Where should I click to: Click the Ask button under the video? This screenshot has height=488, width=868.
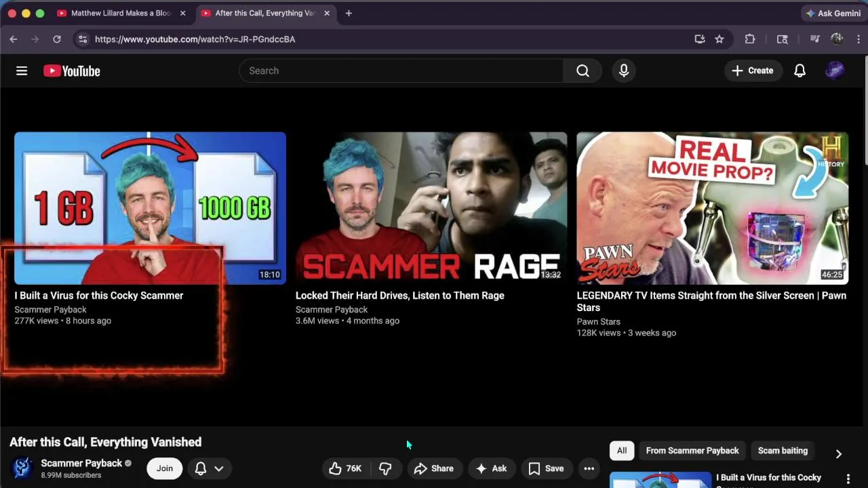tap(492, 468)
